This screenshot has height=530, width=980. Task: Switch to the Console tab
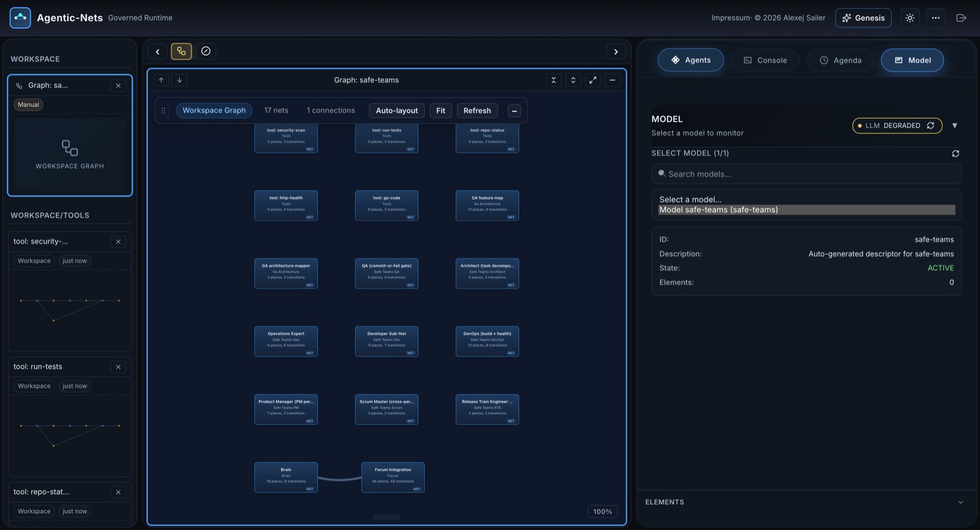coord(765,60)
